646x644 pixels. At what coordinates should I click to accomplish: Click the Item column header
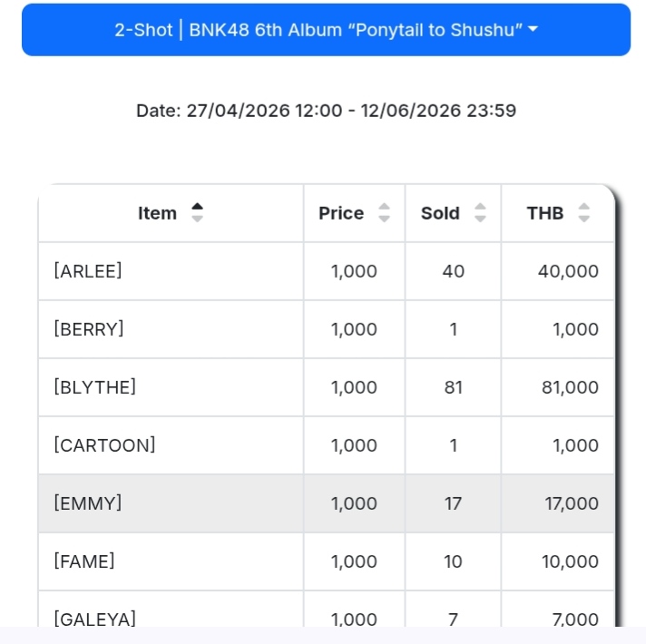pos(157,213)
